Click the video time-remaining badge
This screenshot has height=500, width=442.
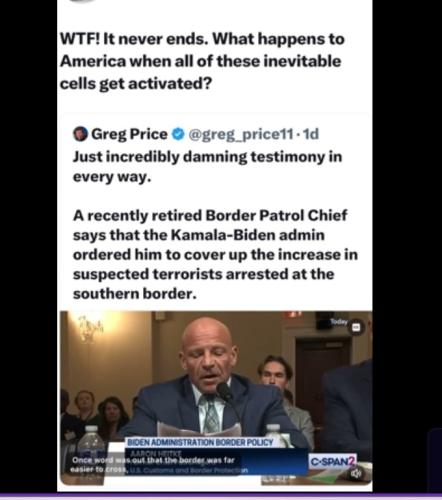[274, 480]
